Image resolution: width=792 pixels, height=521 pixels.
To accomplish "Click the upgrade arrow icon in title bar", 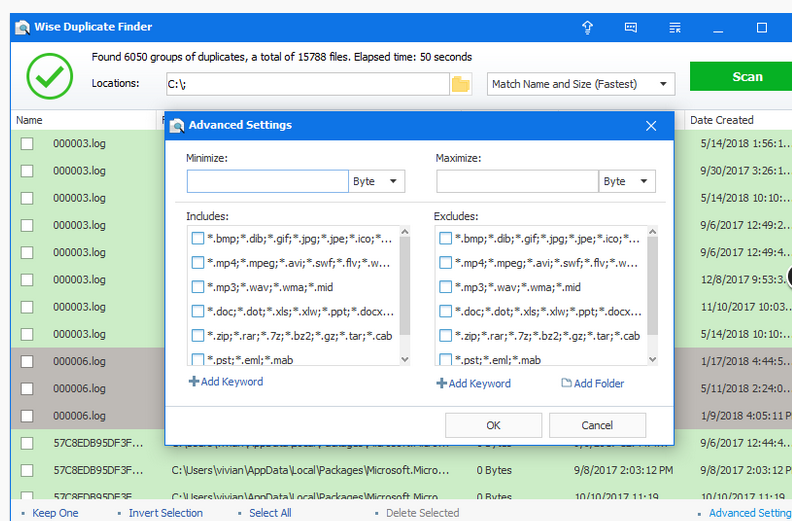I will click(x=587, y=27).
